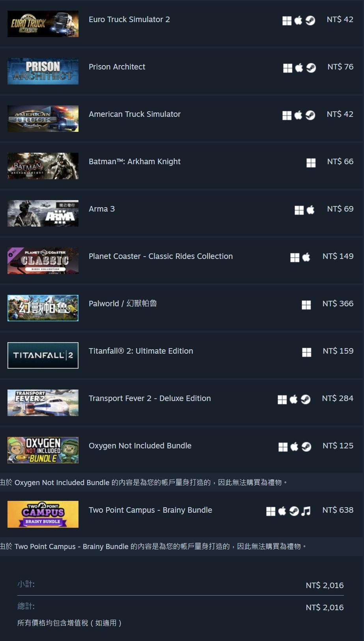Click the Two Point Campus Brainy Bundle image
This screenshot has height=641, width=364.
pyautogui.click(x=43, y=514)
